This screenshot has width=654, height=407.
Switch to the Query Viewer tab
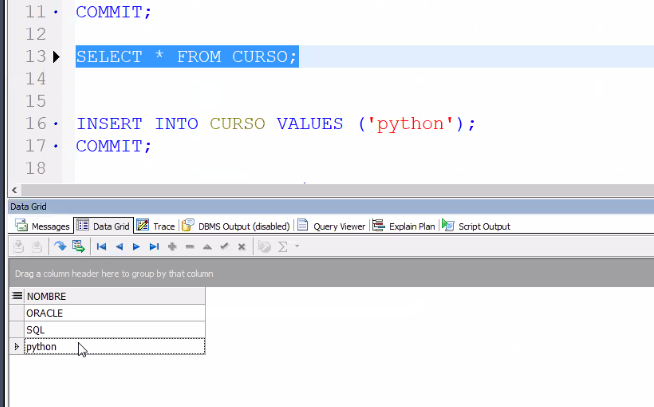click(332, 226)
